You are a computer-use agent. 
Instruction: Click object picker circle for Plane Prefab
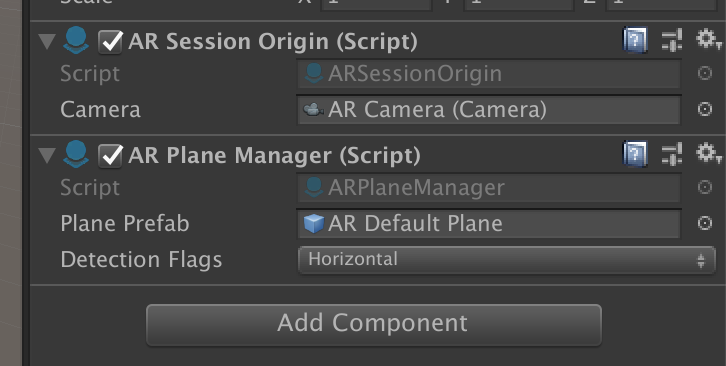[704, 223]
